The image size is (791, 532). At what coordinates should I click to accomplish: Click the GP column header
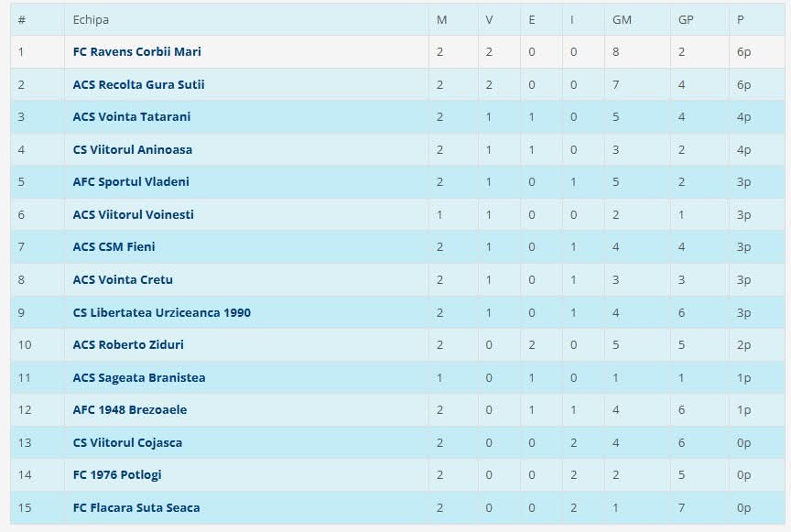[x=686, y=20]
